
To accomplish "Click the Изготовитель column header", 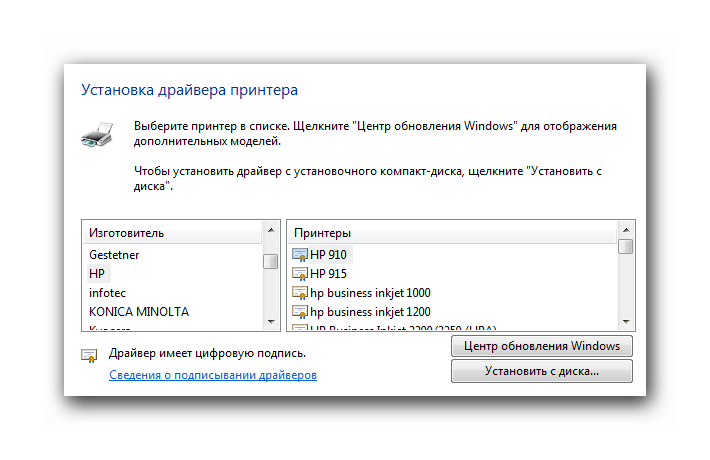I will [x=172, y=233].
